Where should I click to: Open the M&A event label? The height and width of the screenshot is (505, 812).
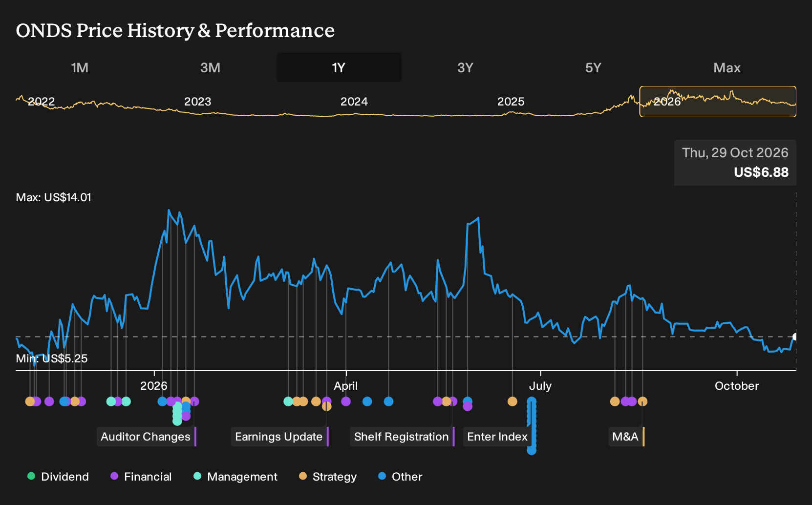pos(626,437)
